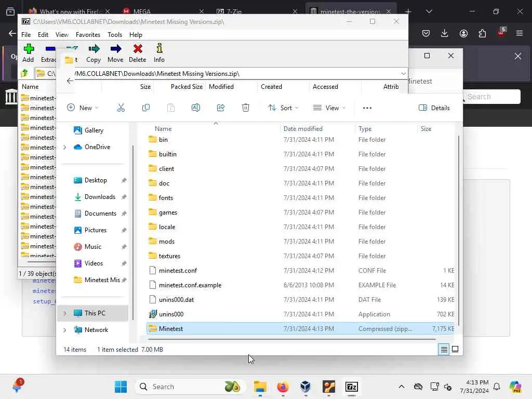Click the Windows Start button
This screenshot has width=532, height=399.
point(121,387)
